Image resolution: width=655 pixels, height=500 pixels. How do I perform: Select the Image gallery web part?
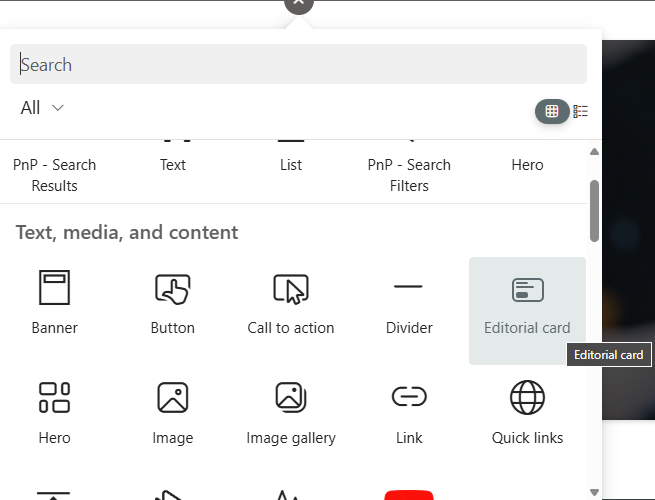coord(291,414)
